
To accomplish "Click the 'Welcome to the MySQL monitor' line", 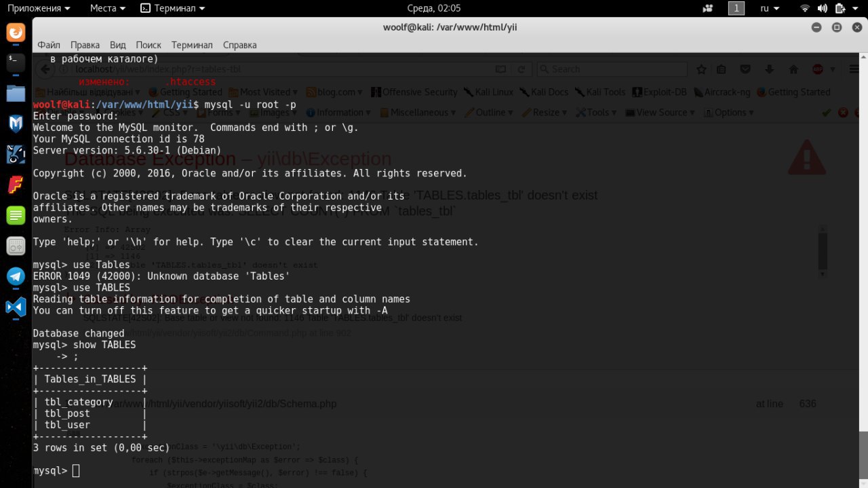I will 196,128.
